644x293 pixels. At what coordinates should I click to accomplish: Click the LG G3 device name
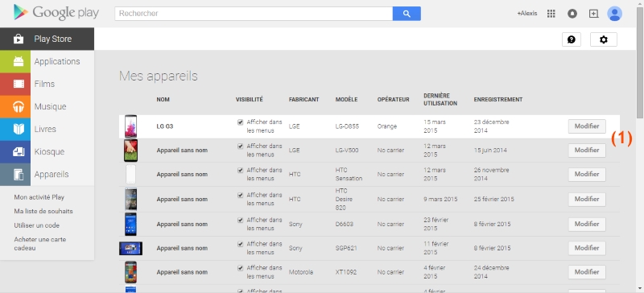[165, 126]
